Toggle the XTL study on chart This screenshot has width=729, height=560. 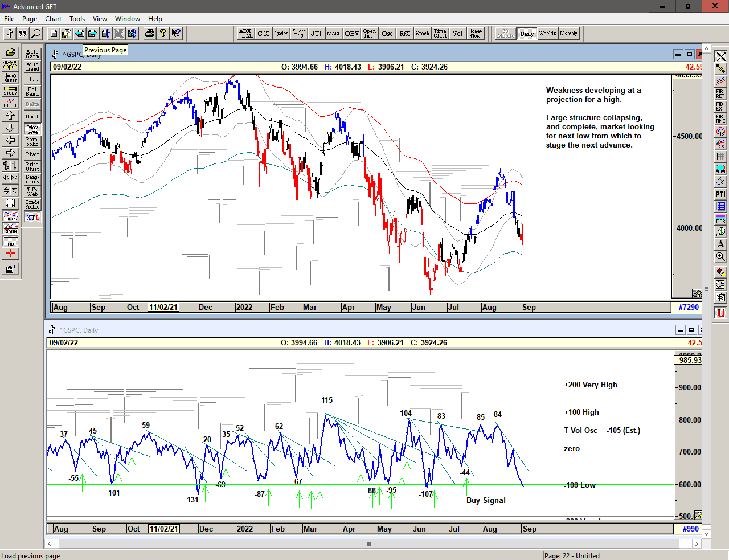(x=32, y=218)
